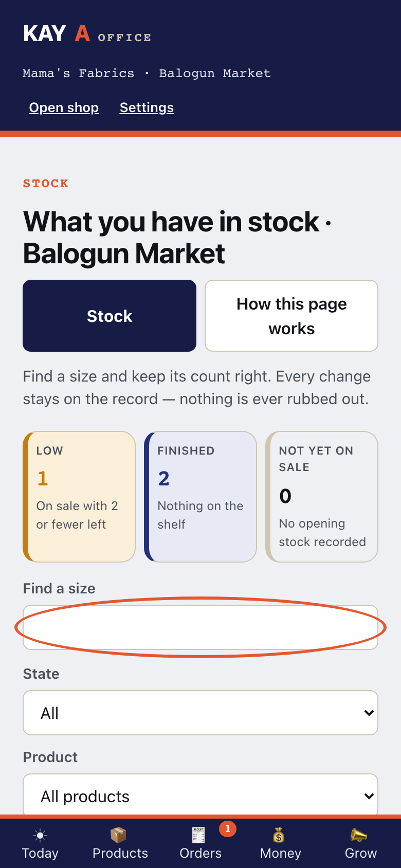The image size is (401, 868).
Task: Follow the Open shop link
Action: pos(64,107)
